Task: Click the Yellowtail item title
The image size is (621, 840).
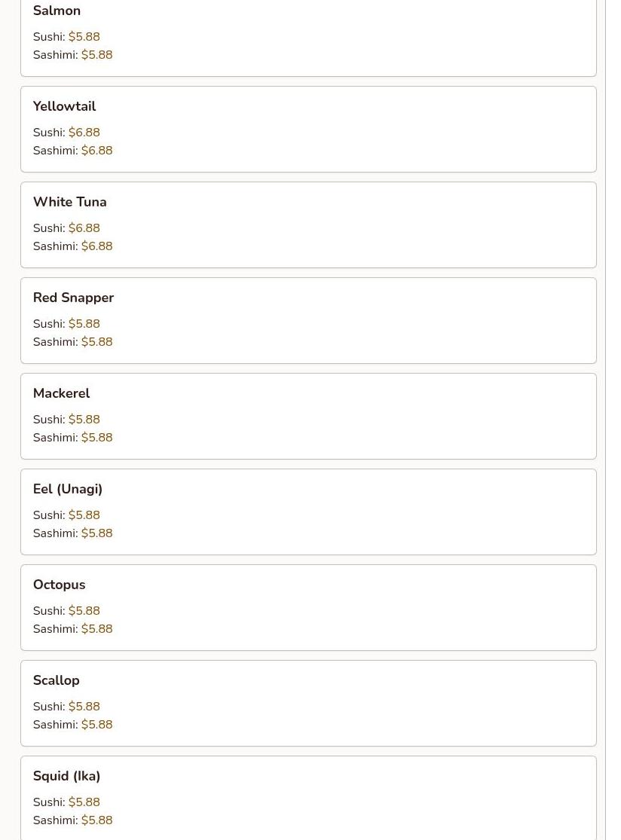Action: (64, 106)
